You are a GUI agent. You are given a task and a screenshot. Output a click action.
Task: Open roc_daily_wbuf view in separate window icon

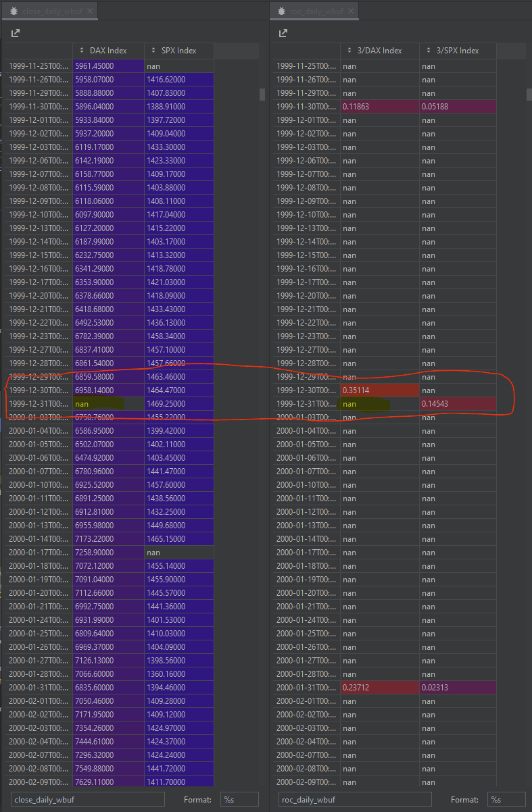[283, 33]
